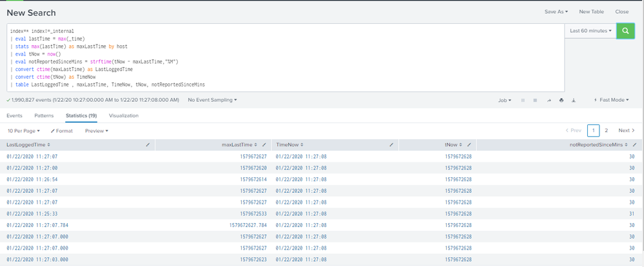Click inside the search query editor
644x267 pixels.
(286, 58)
